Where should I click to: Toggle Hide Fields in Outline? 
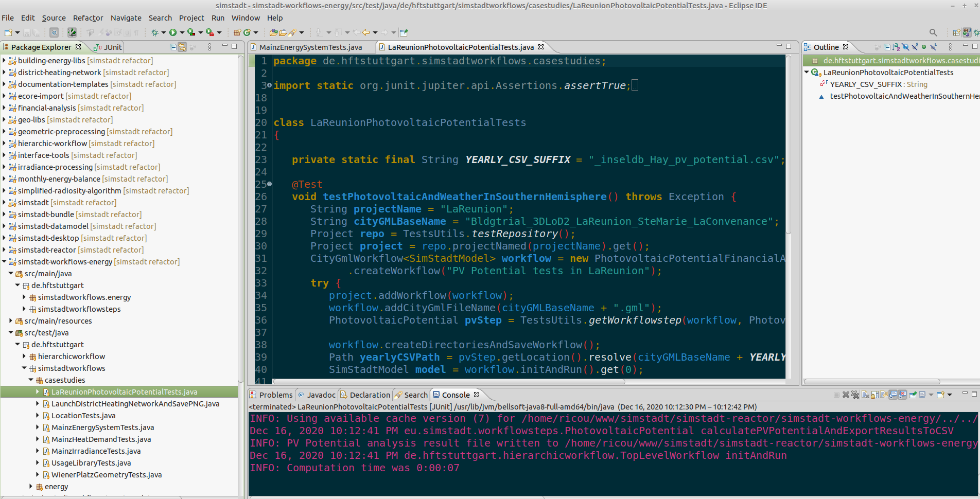(905, 47)
